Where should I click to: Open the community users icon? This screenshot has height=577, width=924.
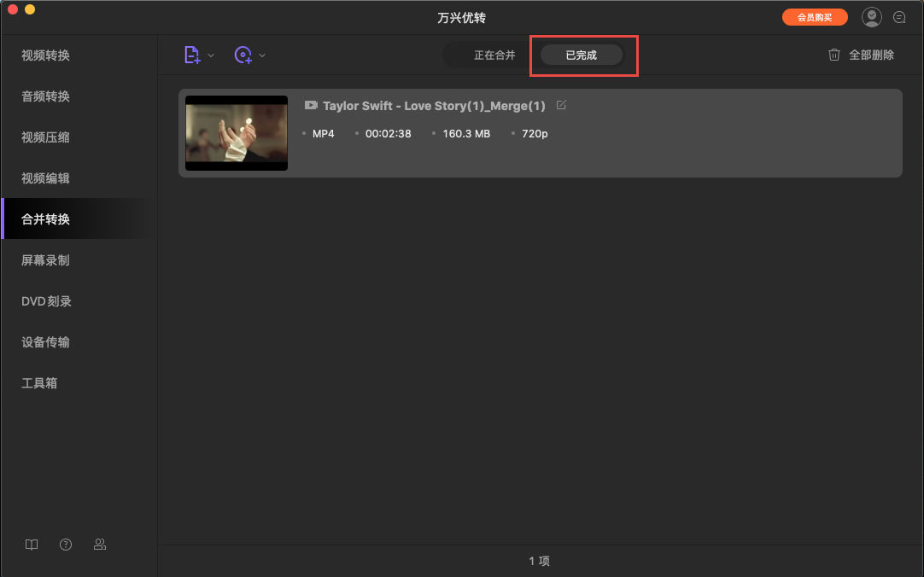pyautogui.click(x=100, y=545)
